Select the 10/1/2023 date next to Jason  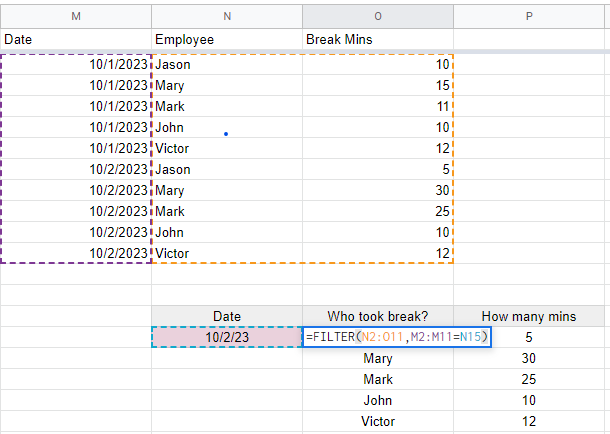(76, 64)
